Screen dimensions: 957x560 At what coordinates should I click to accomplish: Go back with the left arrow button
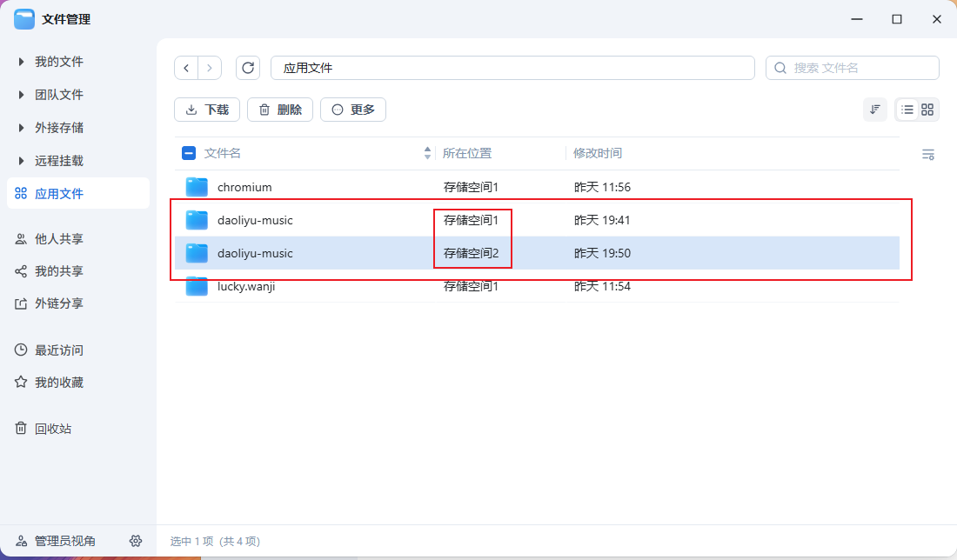(186, 68)
